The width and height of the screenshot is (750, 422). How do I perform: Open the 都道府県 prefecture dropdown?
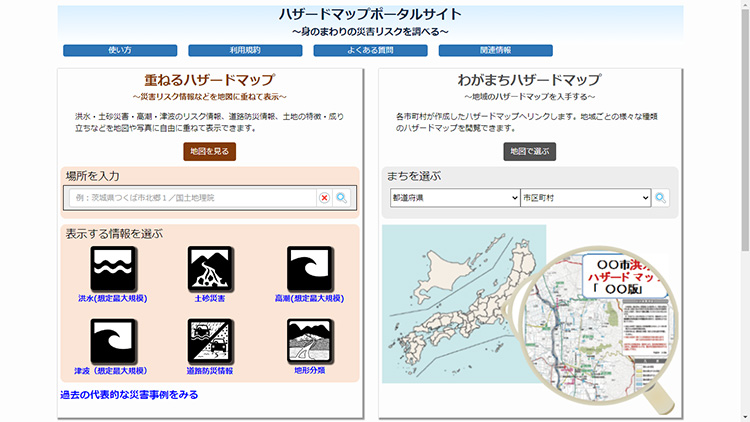pos(455,198)
